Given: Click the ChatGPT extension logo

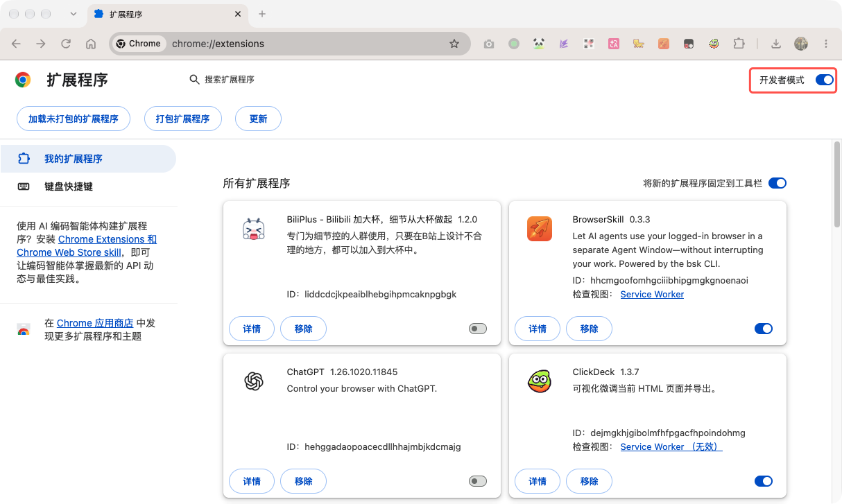Looking at the screenshot, I should (x=254, y=381).
